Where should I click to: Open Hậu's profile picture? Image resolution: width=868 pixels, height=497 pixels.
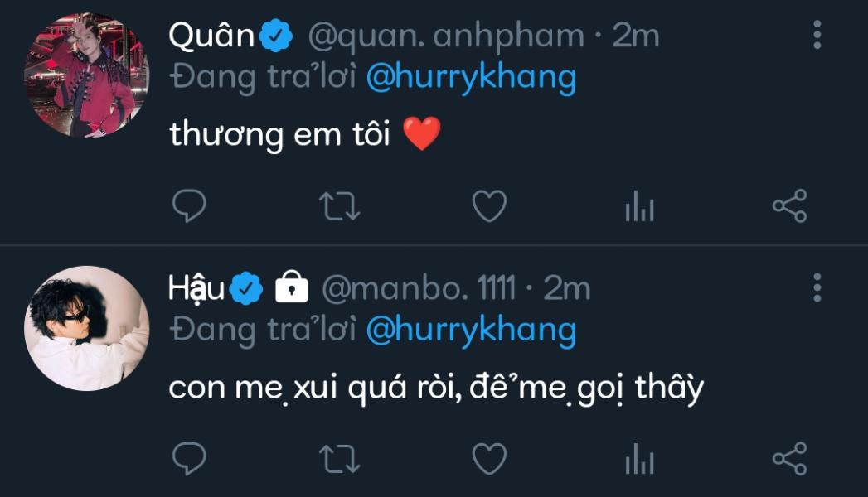tap(86, 328)
